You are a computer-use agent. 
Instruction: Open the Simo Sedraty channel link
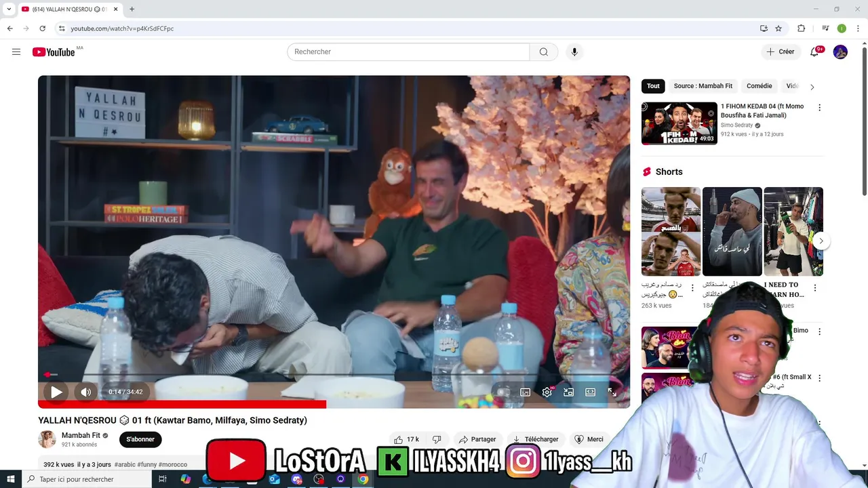coord(736,125)
